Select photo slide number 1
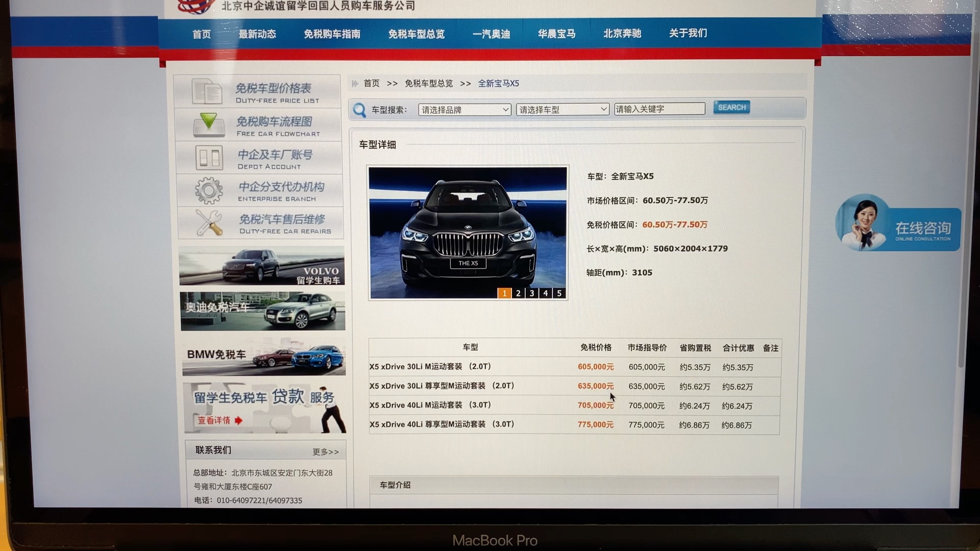980x551 pixels. tap(504, 293)
